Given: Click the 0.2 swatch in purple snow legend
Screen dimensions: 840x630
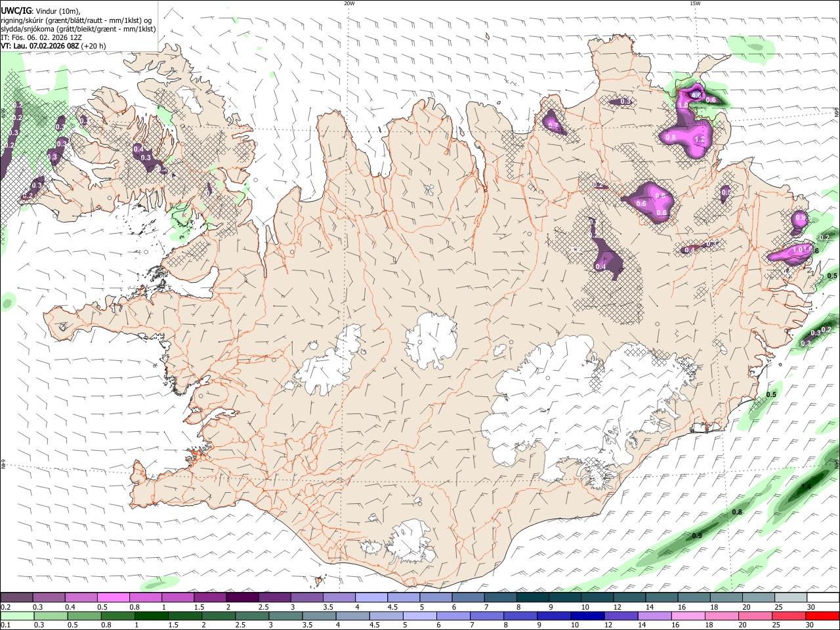Looking at the screenshot, I should (x=16, y=598).
